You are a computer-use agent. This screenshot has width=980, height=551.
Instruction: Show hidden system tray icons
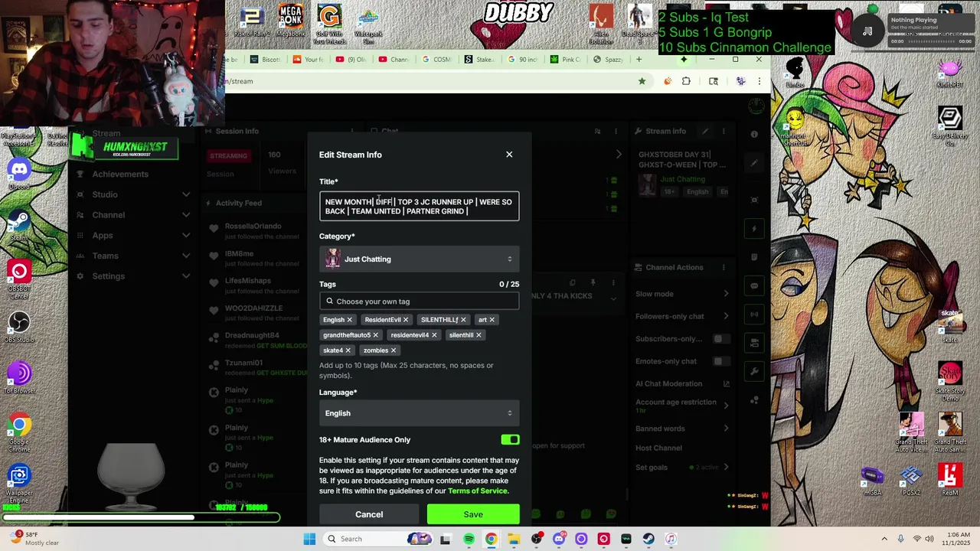[x=884, y=539]
